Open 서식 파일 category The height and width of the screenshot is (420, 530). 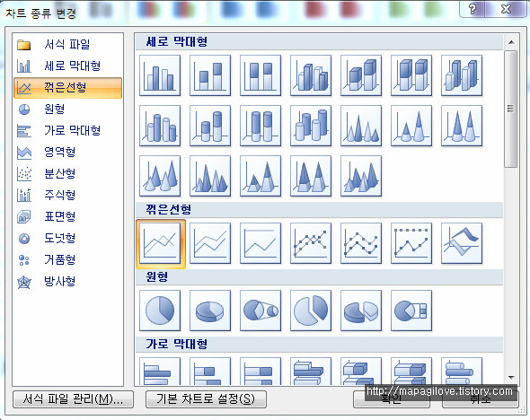click(67, 44)
